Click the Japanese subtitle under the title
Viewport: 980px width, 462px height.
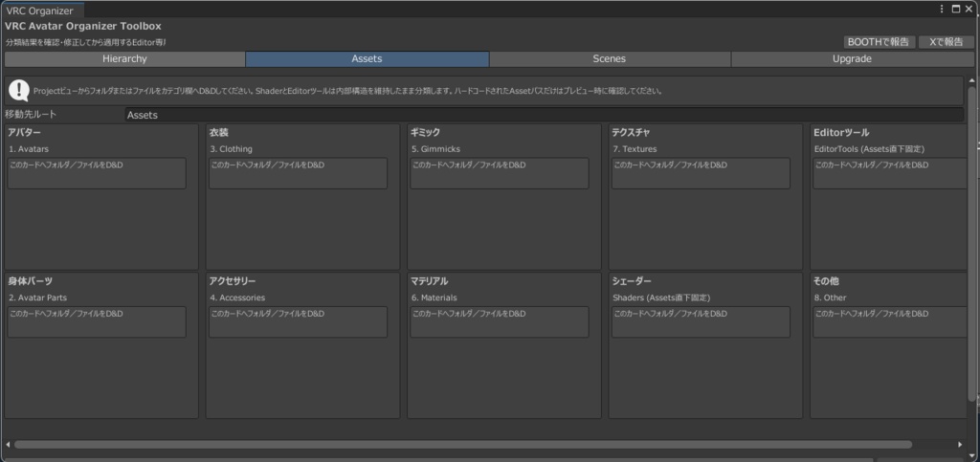[x=85, y=42]
